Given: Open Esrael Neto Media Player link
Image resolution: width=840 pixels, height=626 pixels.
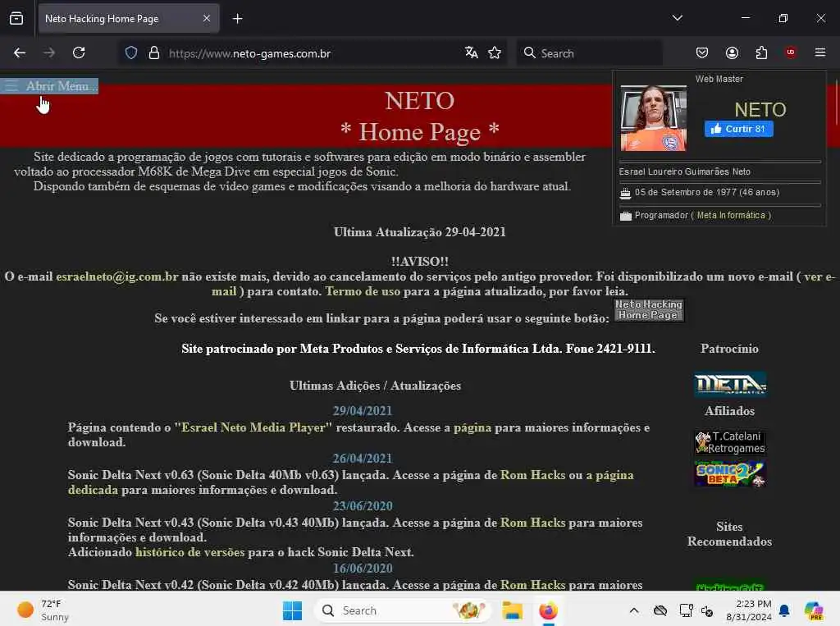Looking at the screenshot, I should tap(253, 427).
